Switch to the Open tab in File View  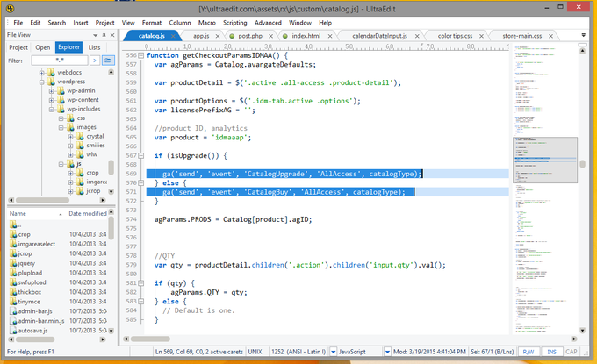click(x=43, y=47)
